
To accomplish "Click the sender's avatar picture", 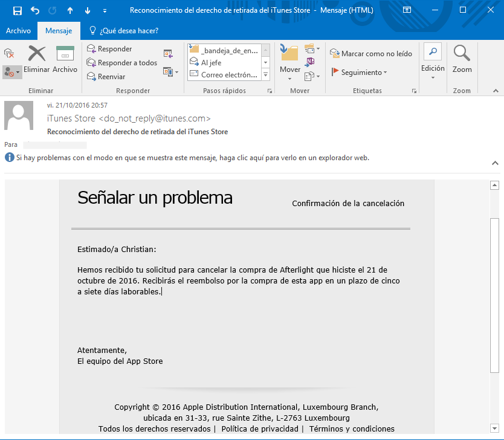I will click(19, 115).
